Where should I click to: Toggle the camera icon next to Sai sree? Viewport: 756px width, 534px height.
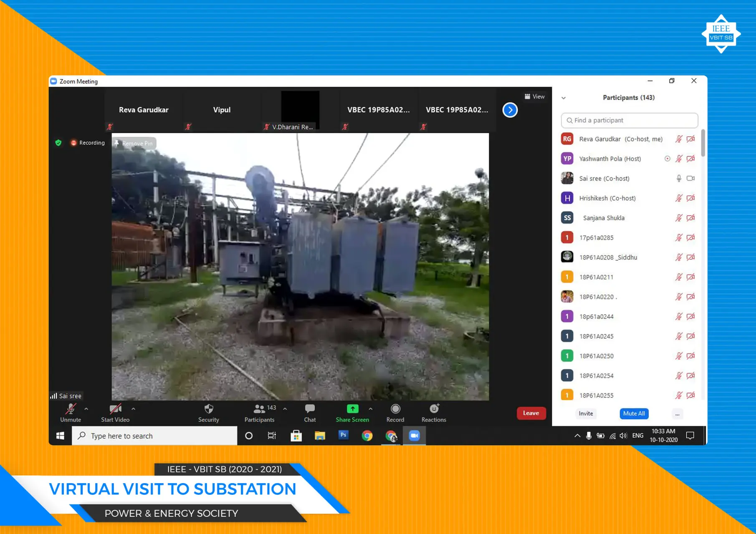(x=690, y=178)
